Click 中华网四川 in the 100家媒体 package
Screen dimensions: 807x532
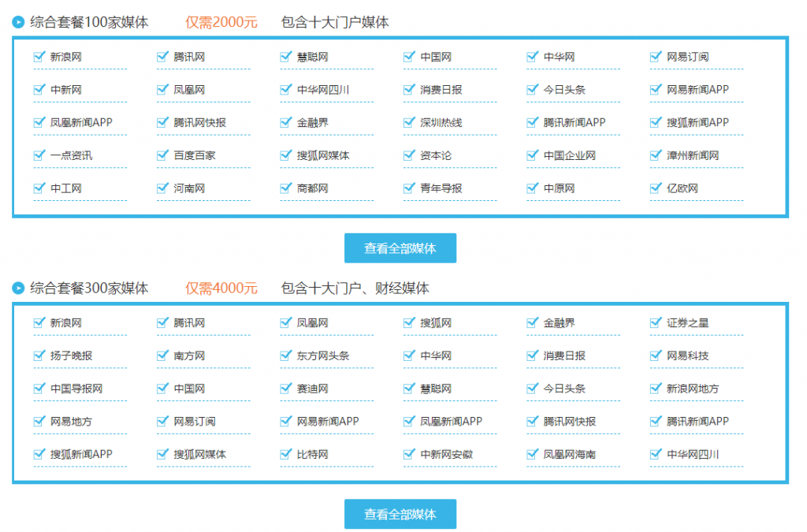(x=323, y=90)
